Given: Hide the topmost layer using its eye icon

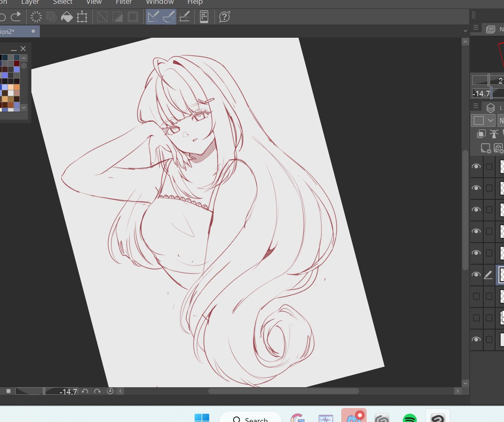Looking at the screenshot, I should click(476, 166).
